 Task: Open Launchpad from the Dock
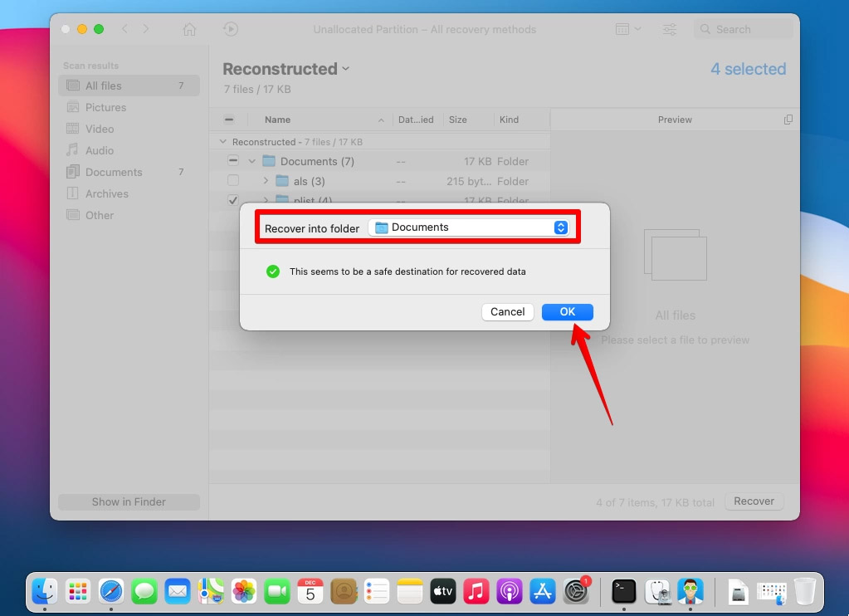78,590
